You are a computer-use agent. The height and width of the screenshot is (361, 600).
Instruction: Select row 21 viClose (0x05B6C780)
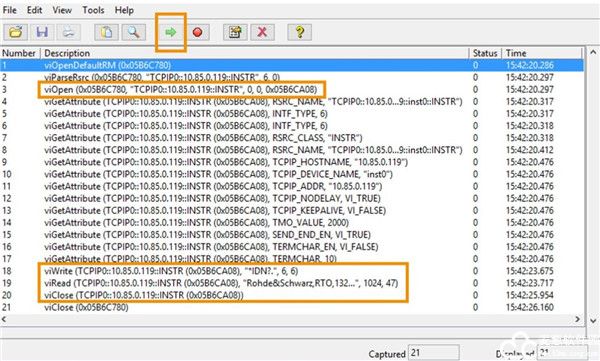click(292, 307)
